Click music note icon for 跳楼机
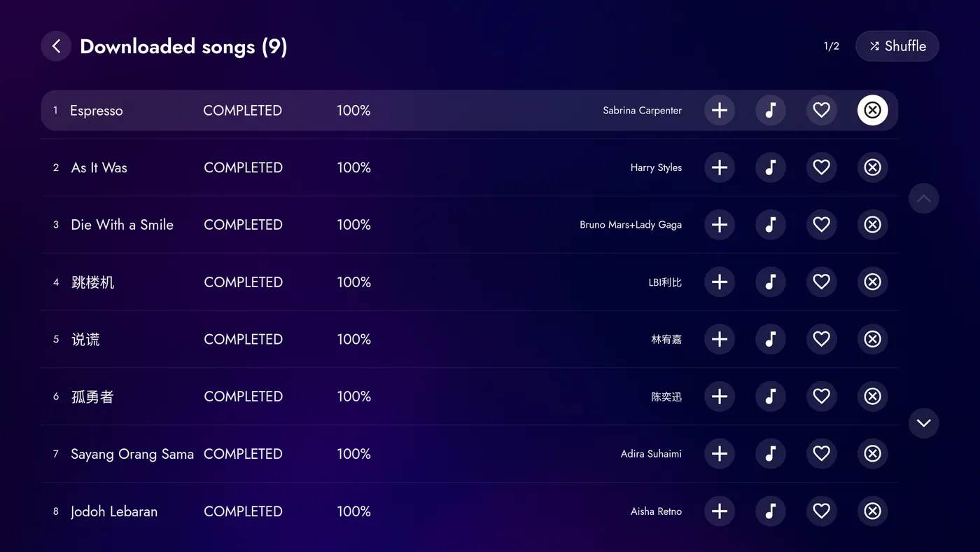This screenshot has height=552, width=980. [770, 282]
